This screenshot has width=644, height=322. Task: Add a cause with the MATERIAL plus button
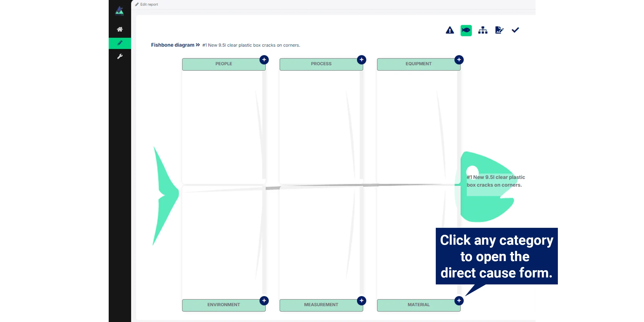pos(459,301)
